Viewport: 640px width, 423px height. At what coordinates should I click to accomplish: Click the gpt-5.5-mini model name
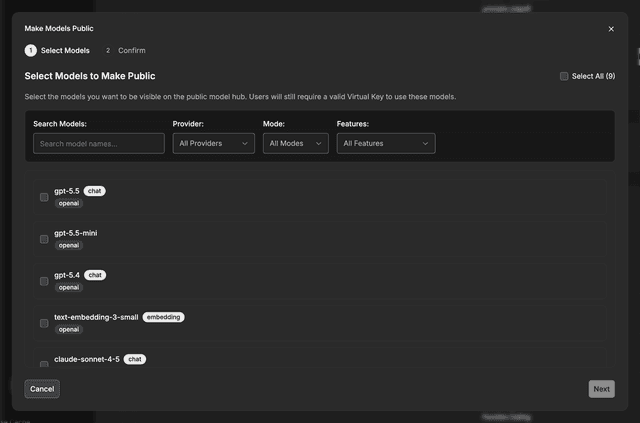pyautogui.click(x=76, y=233)
